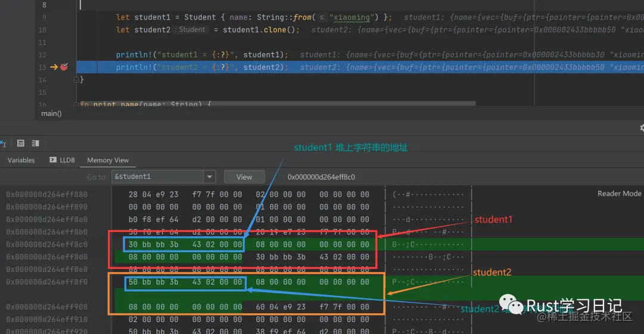The width and height of the screenshot is (644, 334).
Task: Select memory address 0x000000d264eff8a0
Action: pos(47,219)
